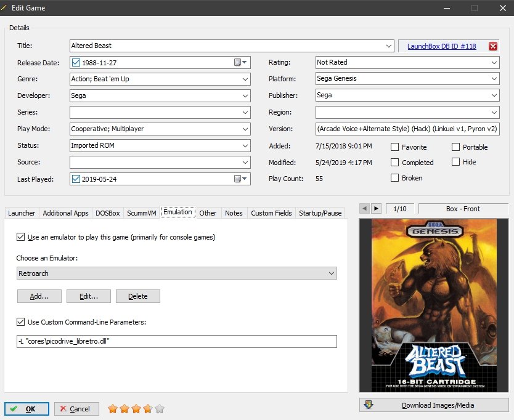Mark game as Completed
Screen dimensions: 514x420
[394, 162]
